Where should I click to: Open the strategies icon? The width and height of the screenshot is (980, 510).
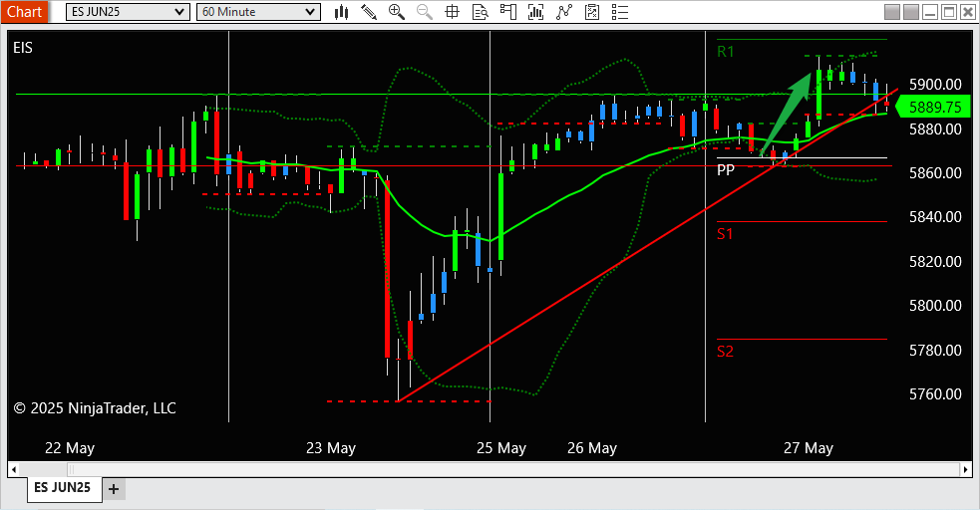(592, 12)
